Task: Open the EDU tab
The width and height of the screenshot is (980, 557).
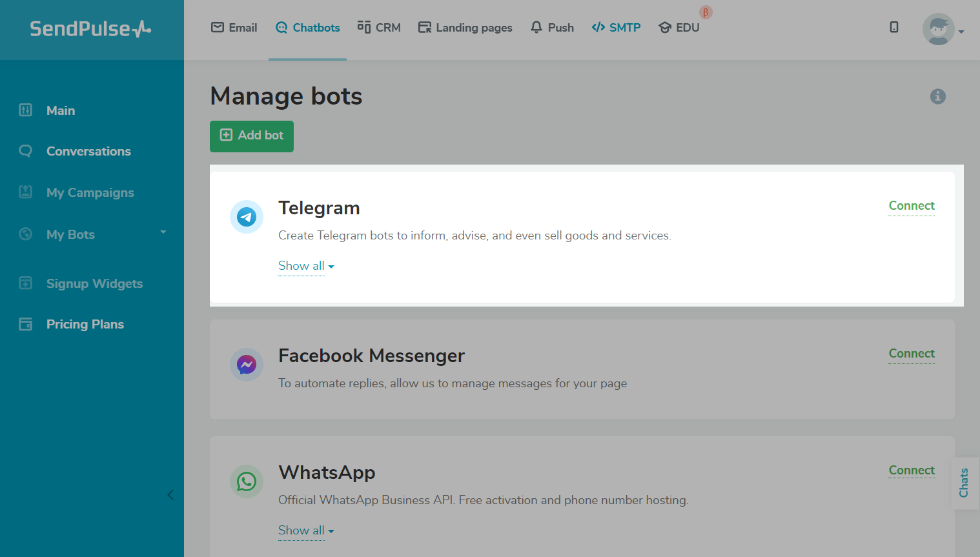Action: point(679,28)
